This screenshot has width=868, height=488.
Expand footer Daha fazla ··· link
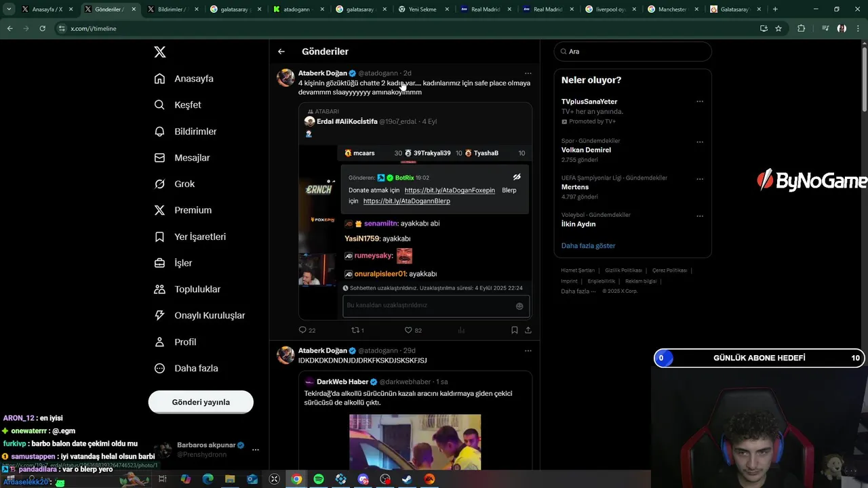click(x=578, y=291)
